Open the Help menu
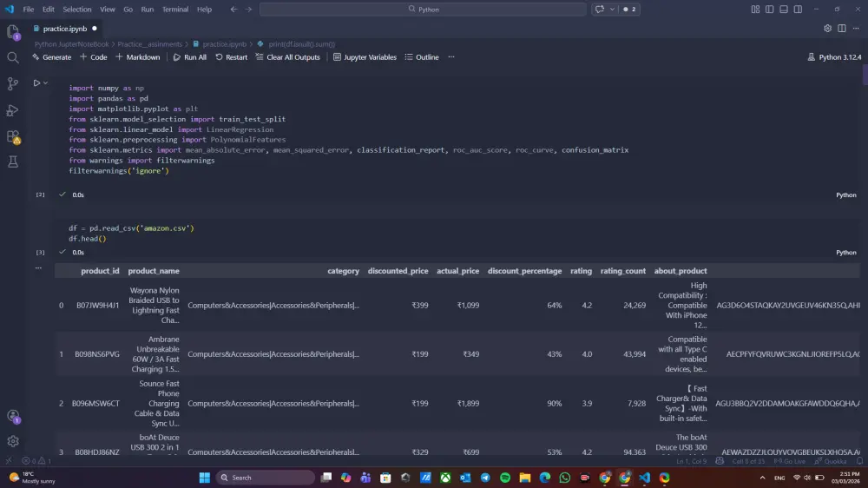Screen dimensions: 868x488 (204, 9)
